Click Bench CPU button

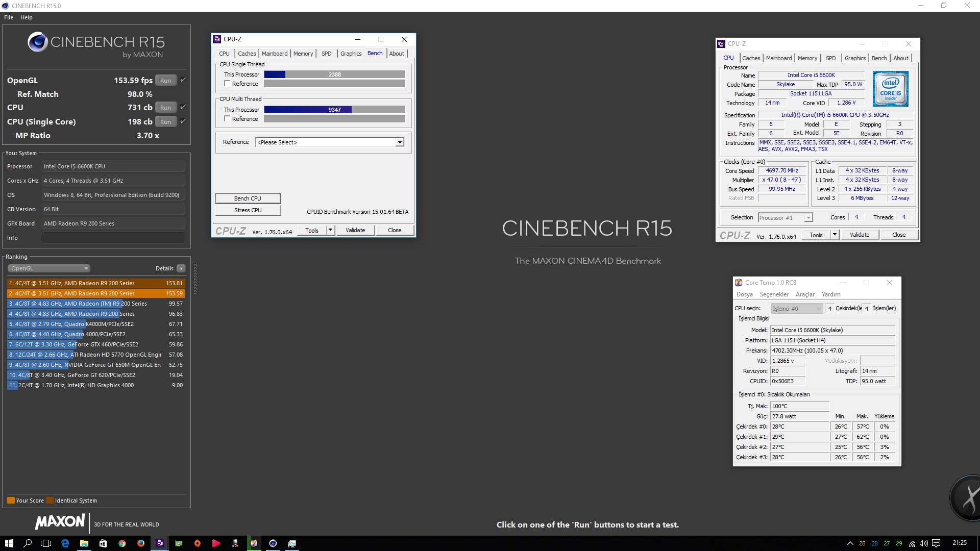pyautogui.click(x=248, y=198)
